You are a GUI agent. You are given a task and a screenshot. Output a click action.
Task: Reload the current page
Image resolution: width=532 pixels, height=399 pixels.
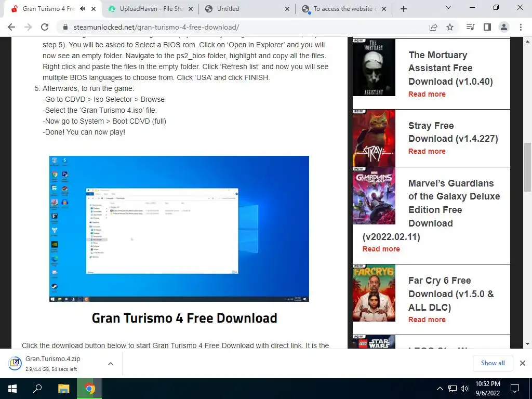45,27
